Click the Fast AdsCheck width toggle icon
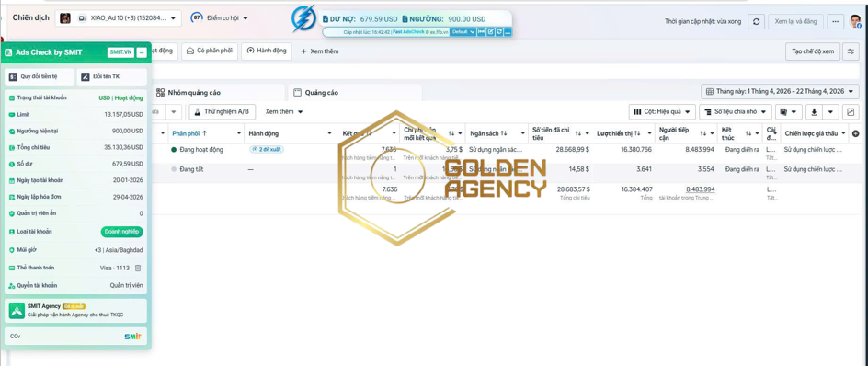The width and height of the screenshot is (868, 366). 482,32
